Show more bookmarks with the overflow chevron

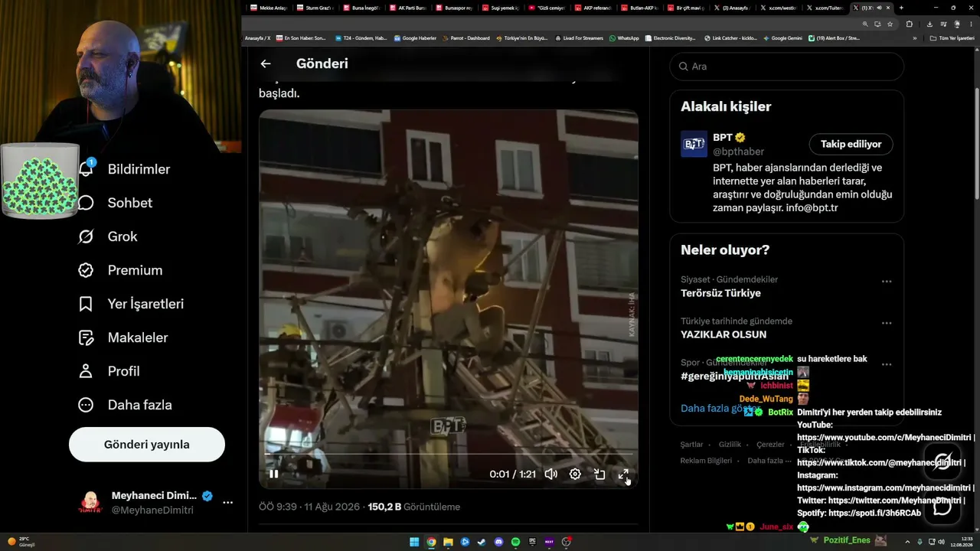point(914,38)
